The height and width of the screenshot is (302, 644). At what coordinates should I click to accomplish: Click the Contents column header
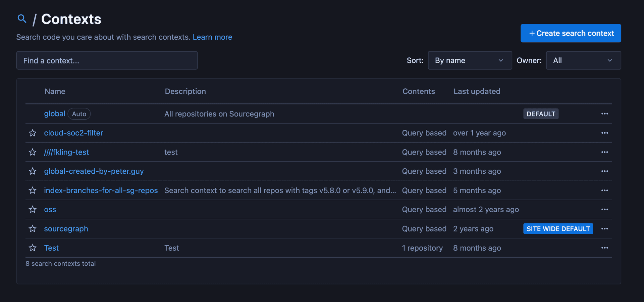(x=419, y=91)
